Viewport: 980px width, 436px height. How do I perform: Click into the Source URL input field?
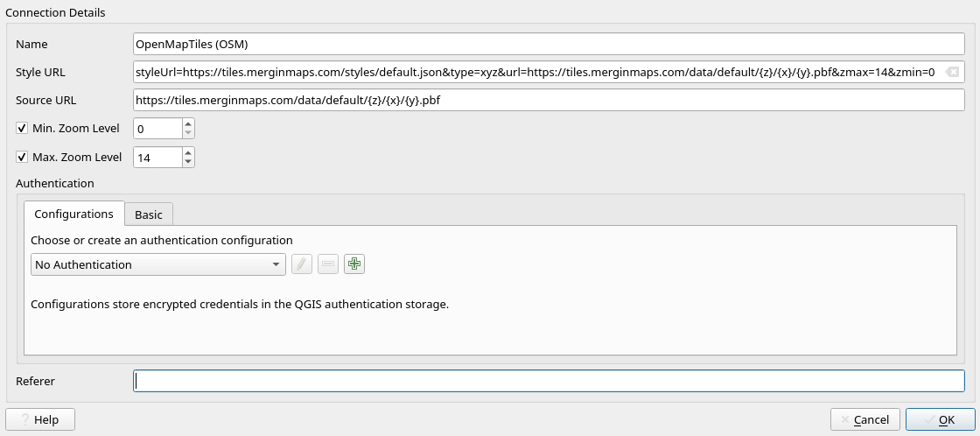click(549, 100)
